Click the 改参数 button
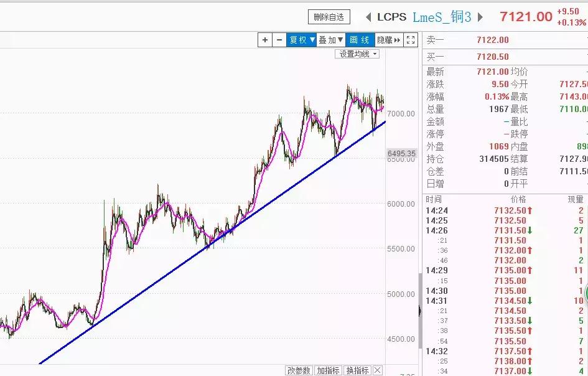This screenshot has height=376, width=588. tap(299, 370)
